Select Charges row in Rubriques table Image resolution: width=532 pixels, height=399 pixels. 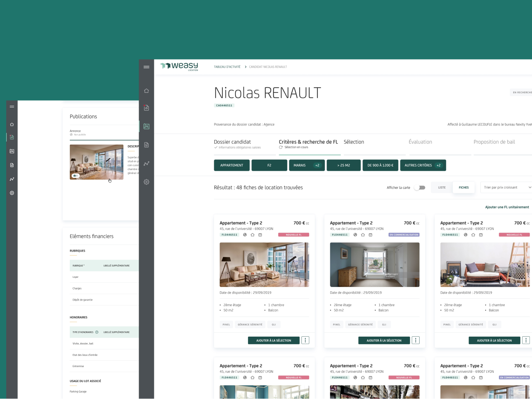coord(104,288)
